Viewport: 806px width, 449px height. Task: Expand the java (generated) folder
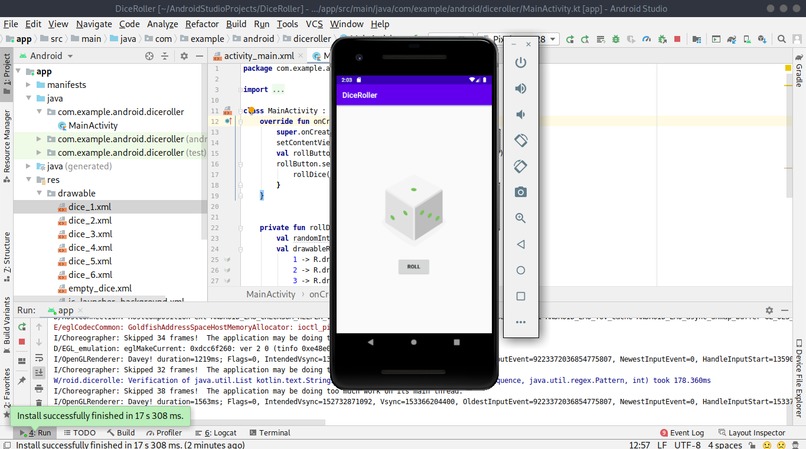[x=29, y=166]
